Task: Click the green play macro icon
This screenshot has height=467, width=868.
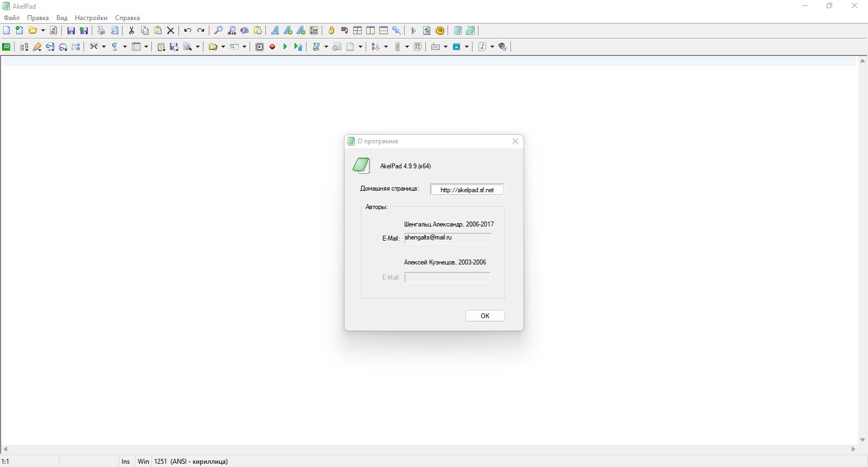Action: 285,47
